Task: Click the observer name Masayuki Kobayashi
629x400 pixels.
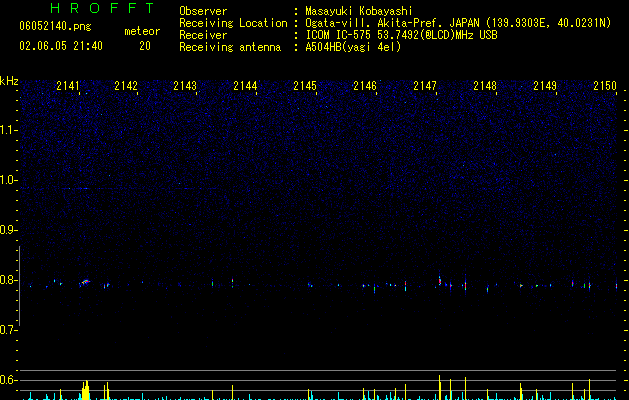Action: [x=359, y=11]
